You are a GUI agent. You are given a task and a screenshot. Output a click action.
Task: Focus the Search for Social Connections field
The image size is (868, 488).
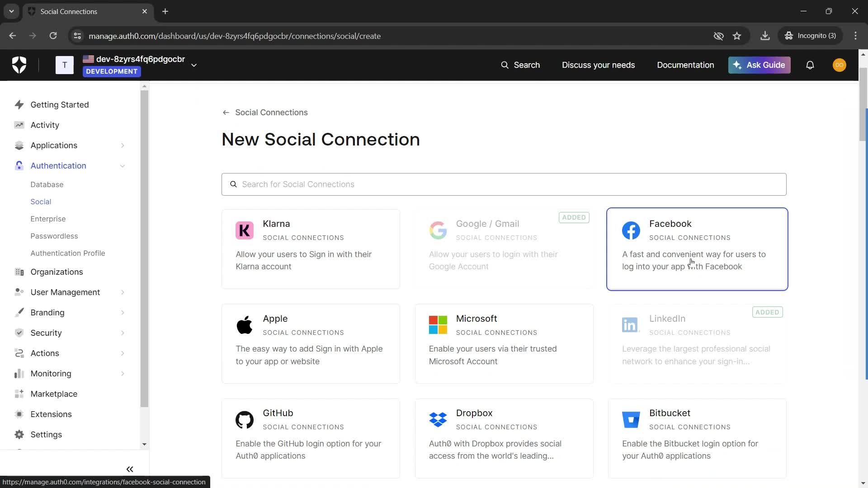click(504, 184)
